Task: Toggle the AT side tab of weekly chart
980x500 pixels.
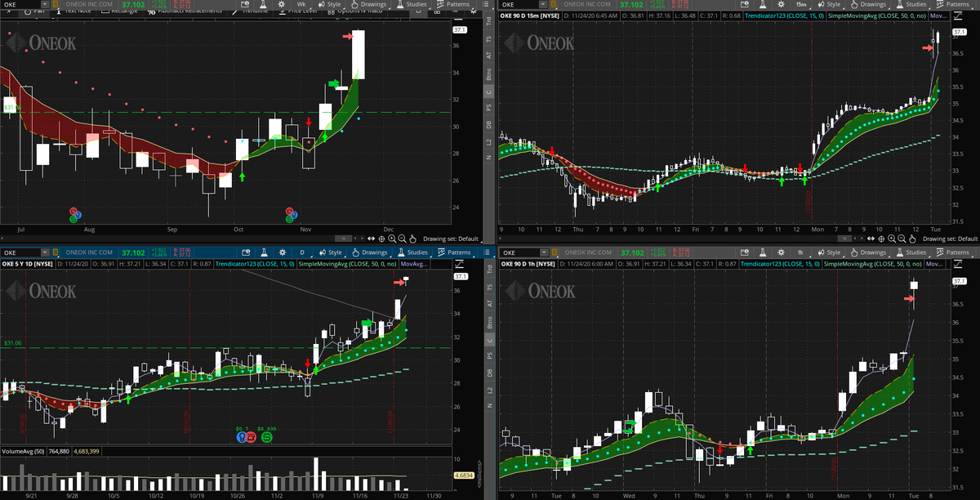Action: tap(488, 54)
